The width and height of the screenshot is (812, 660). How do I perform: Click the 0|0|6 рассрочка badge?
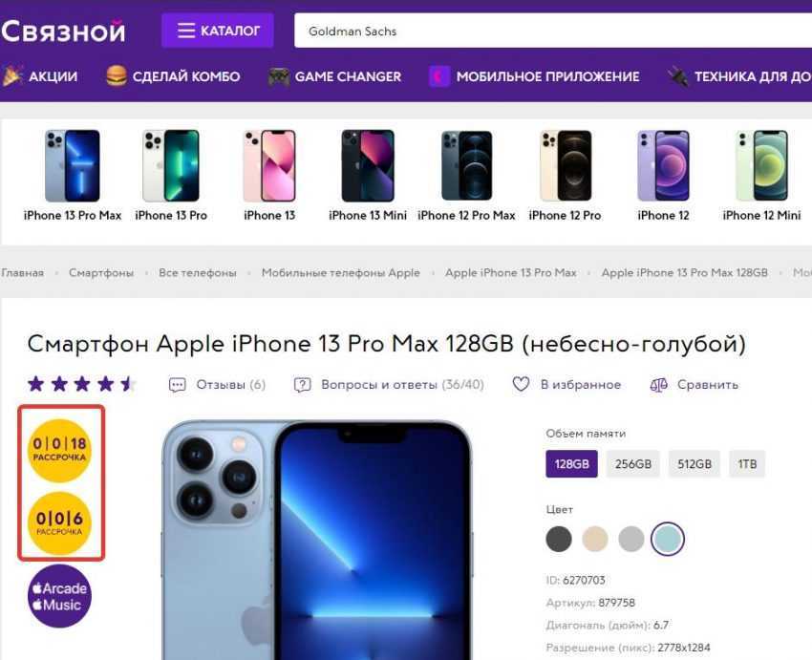pyautogui.click(x=59, y=523)
